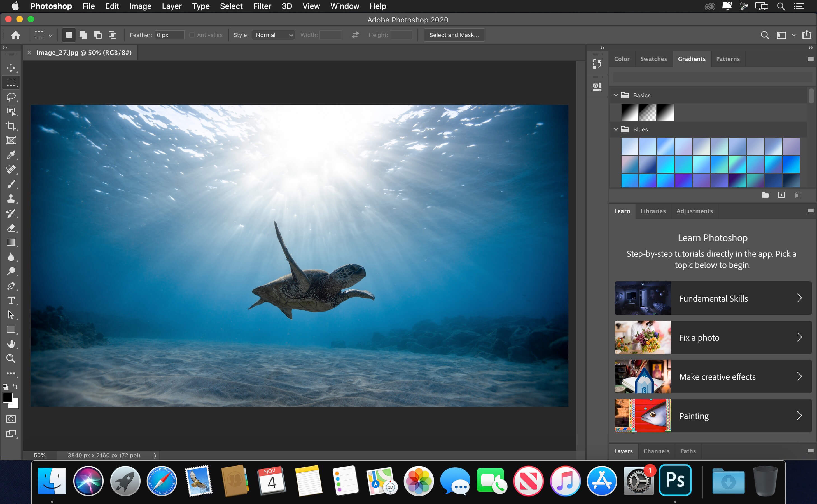Image resolution: width=817 pixels, height=504 pixels.
Task: Select the Move tool
Action: (x=11, y=68)
